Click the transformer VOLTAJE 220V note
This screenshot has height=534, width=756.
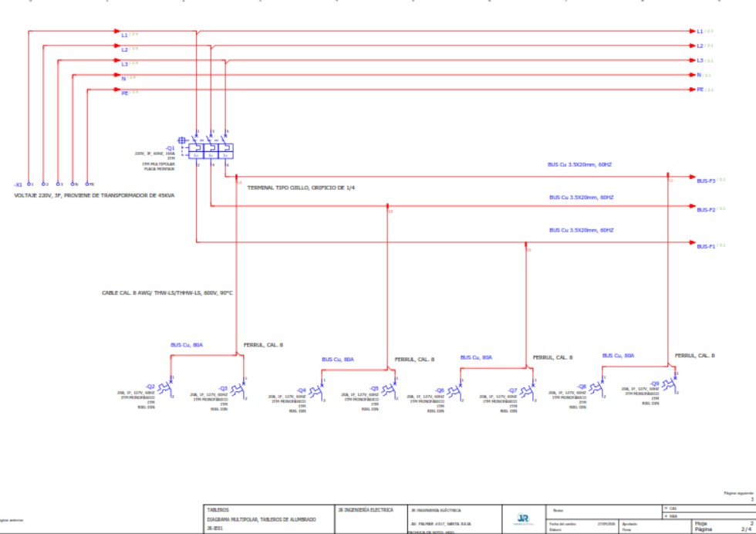94,195
